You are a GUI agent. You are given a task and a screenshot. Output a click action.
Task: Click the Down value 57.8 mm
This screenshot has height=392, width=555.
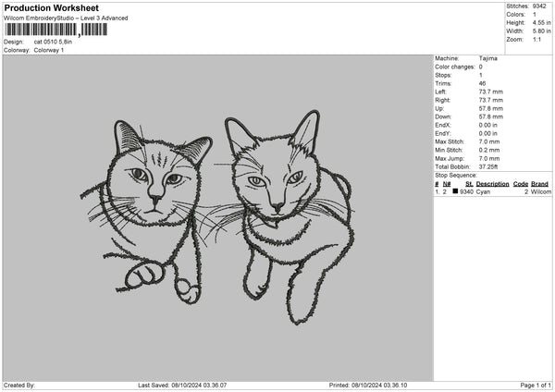point(490,116)
